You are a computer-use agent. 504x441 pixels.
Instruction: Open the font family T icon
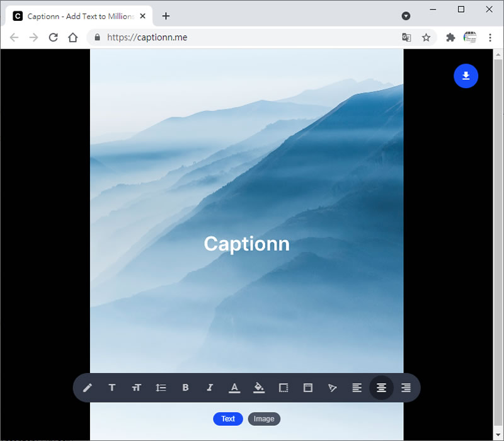point(112,387)
